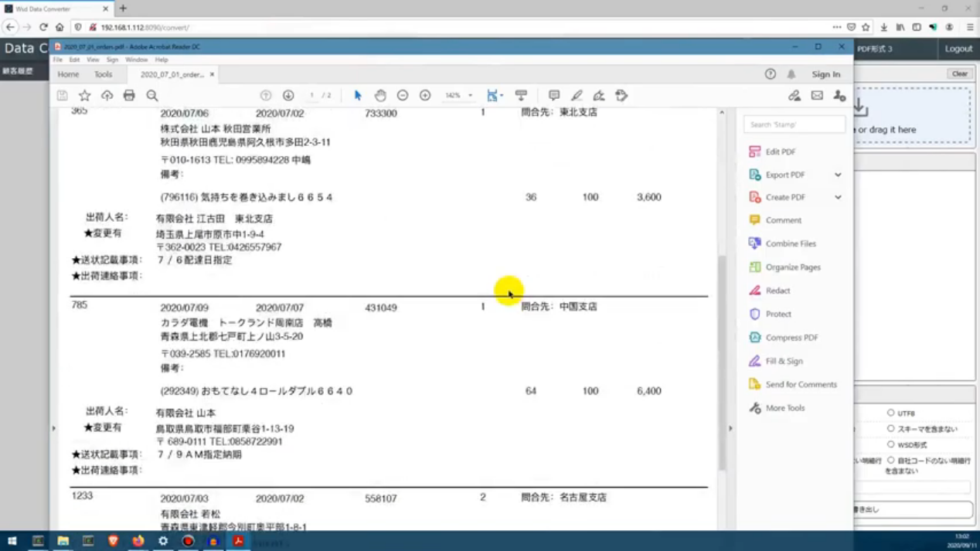Click the browser address bar URL
The height and width of the screenshot is (551, 980).
point(145,27)
